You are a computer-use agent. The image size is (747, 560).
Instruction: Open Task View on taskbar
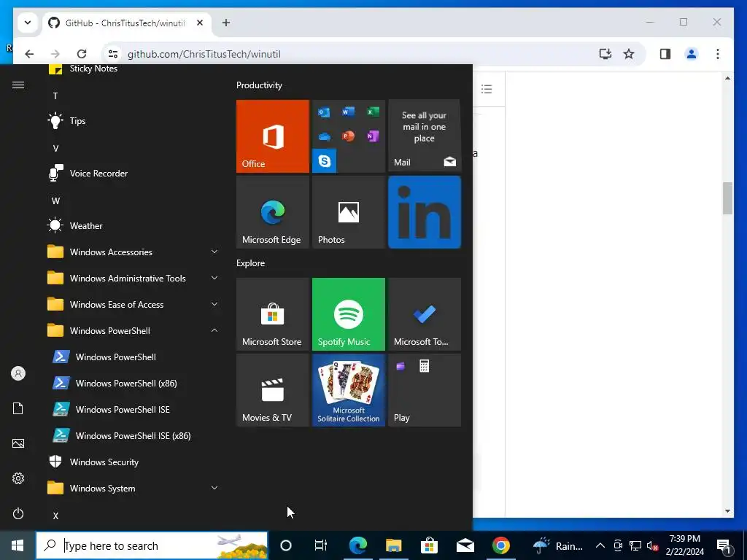(x=321, y=545)
